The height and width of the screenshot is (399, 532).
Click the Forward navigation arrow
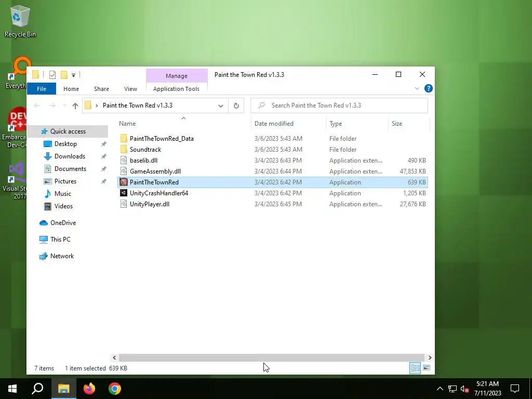(x=52, y=105)
